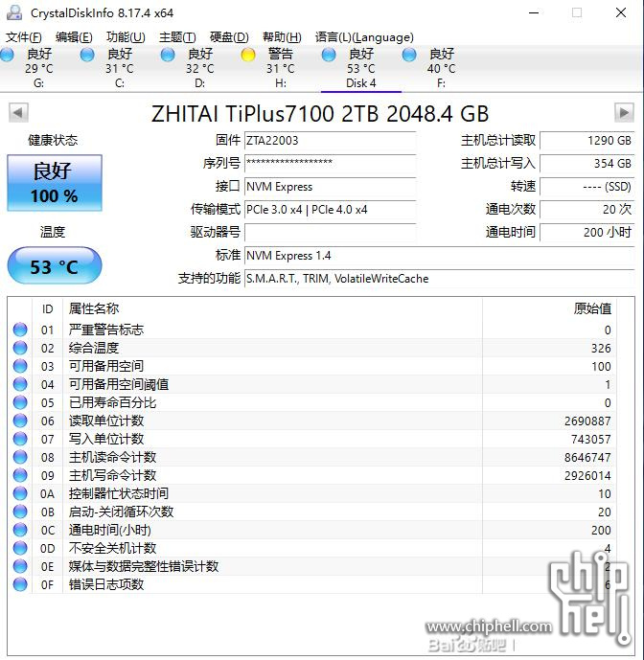Click the 原始值 column header
This screenshot has width=644, height=660.
pyautogui.click(x=549, y=309)
